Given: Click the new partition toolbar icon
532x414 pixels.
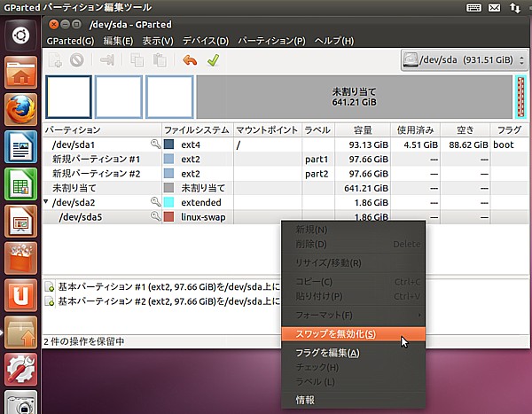Looking at the screenshot, I should pos(55,60).
